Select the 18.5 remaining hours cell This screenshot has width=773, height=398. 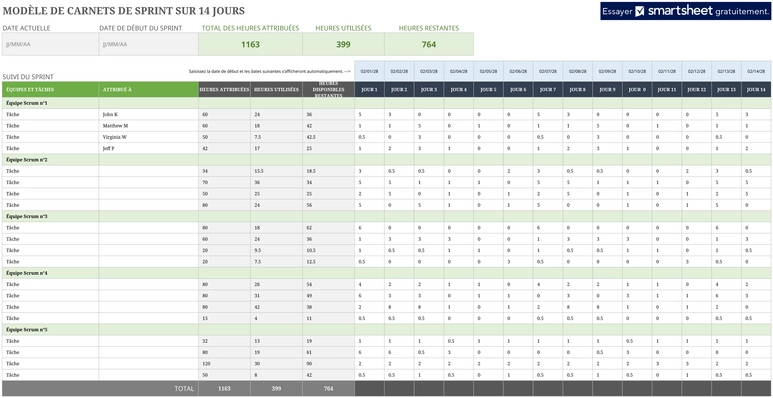[328, 171]
